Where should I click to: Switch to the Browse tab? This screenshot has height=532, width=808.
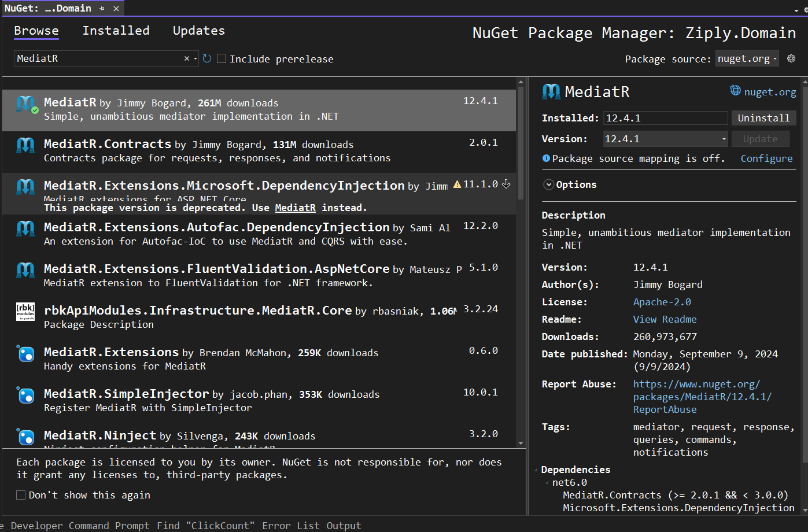[x=36, y=31]
